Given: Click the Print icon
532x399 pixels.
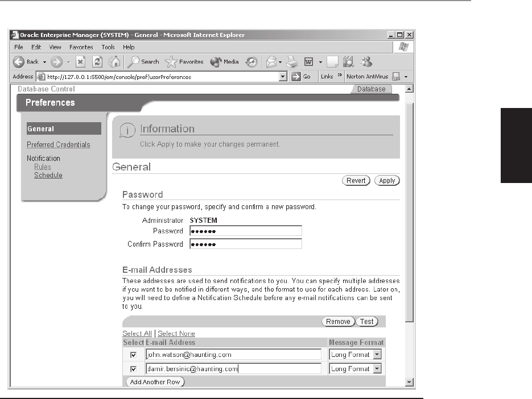Looking at the screenshot, I should tap(292, 62).
